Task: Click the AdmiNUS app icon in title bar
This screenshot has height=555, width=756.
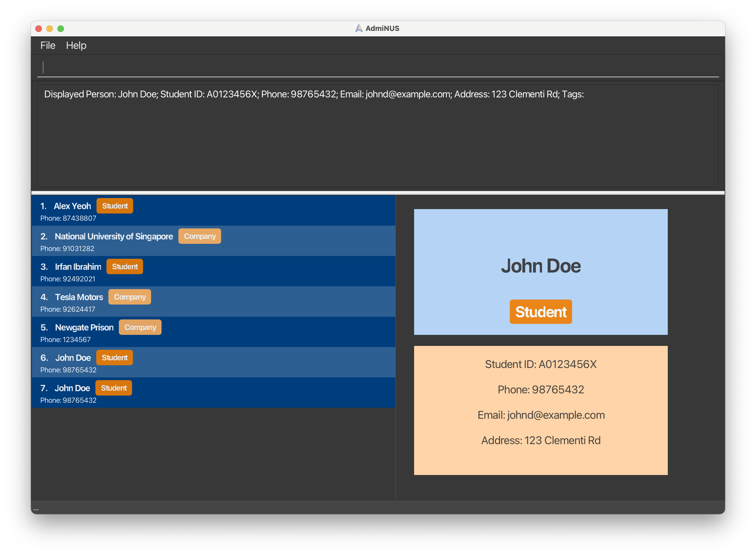Action: point(358,29)
